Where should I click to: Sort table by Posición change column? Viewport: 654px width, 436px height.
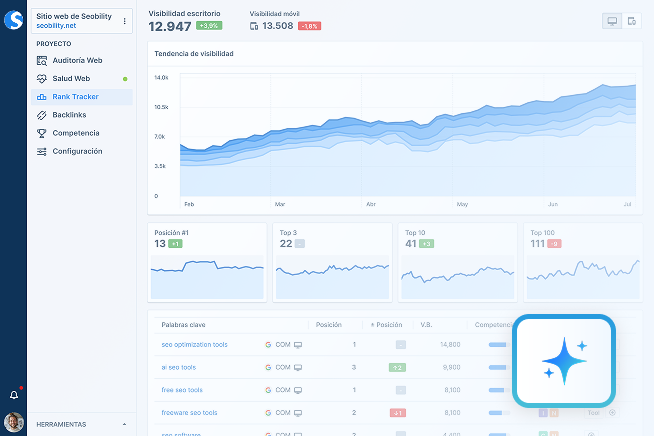(386, 325)
